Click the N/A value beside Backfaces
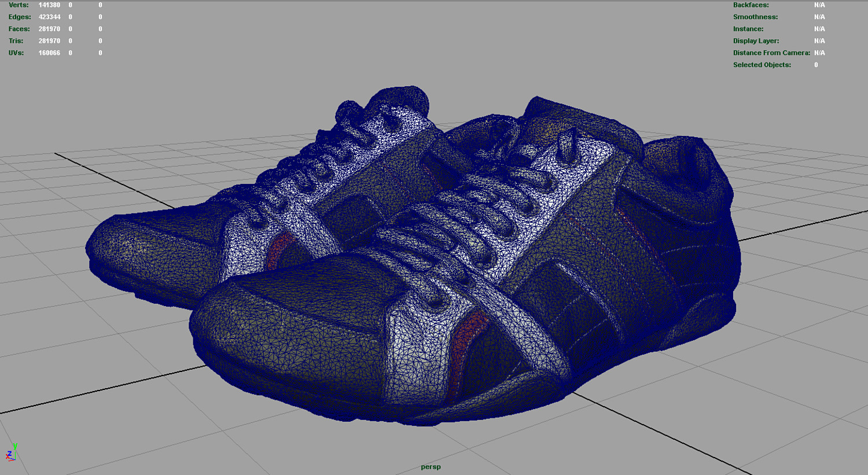This screenshot has height=475, width=868. click(x=819, y=5)
